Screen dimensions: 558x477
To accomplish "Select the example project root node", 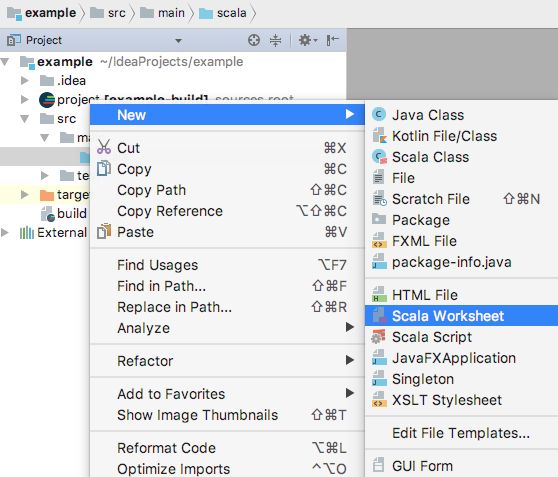I will pos(65,62).
